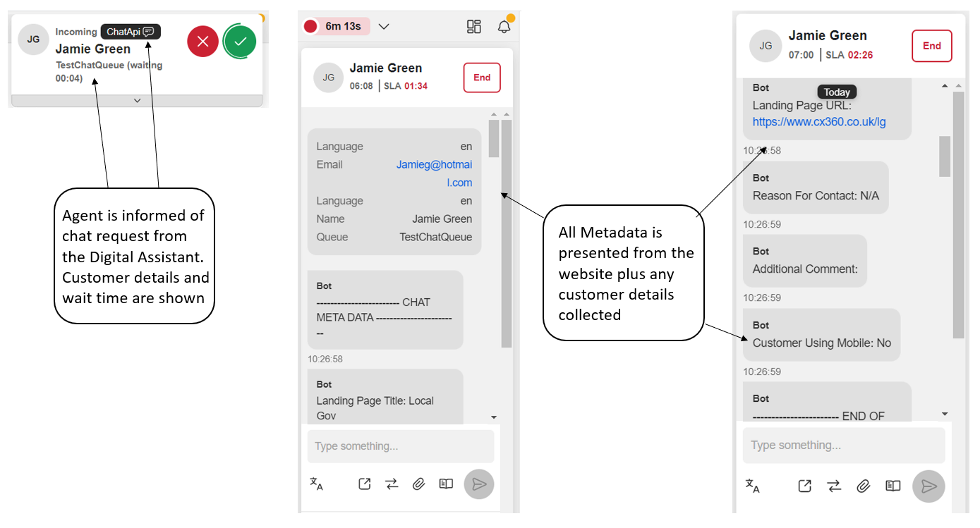
Task: Attach a file with the paperclip icon
Action: [x=419, y=484]
